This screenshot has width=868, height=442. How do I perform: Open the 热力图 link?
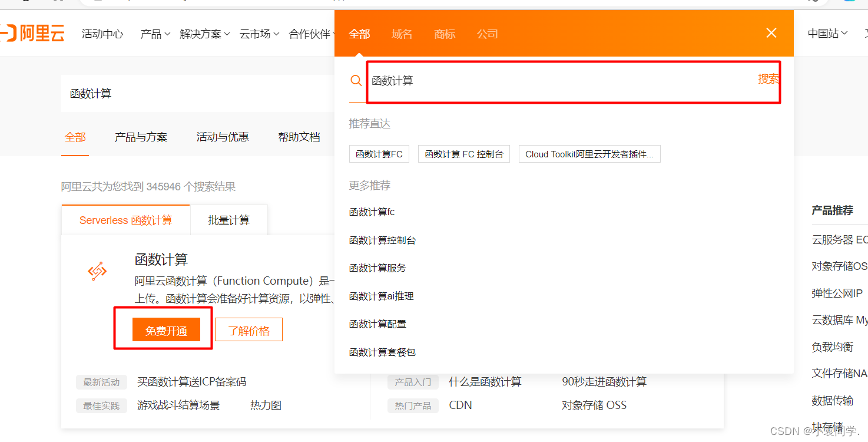tap(266, 405)
